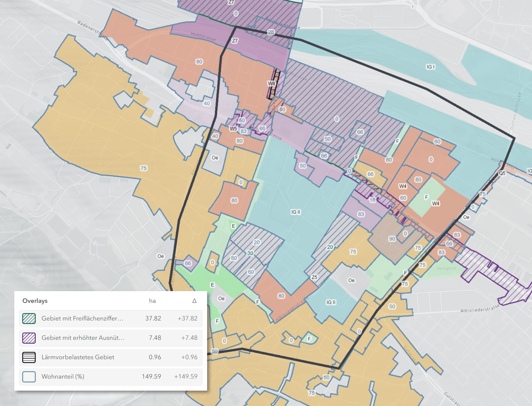Select the Q5 zone label marker
532x406 pixels.
click(502, 173)
